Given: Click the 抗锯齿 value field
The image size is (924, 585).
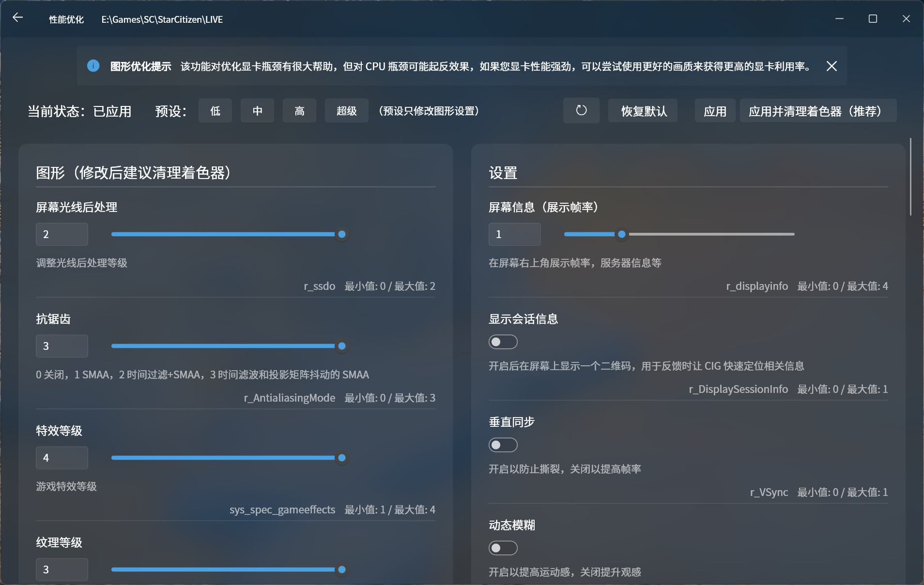Looking at the screenshot, I should (x=62, y=346).
